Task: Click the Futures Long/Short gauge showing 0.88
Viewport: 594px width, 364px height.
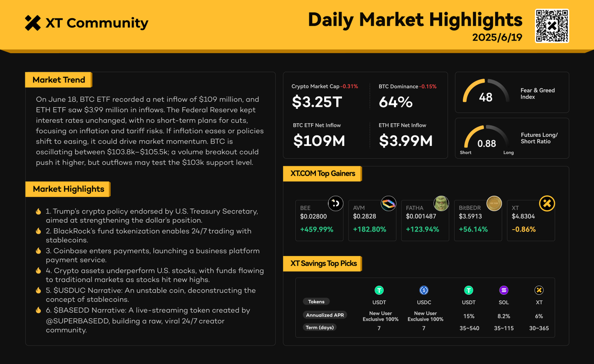Action: click(486, 138)
